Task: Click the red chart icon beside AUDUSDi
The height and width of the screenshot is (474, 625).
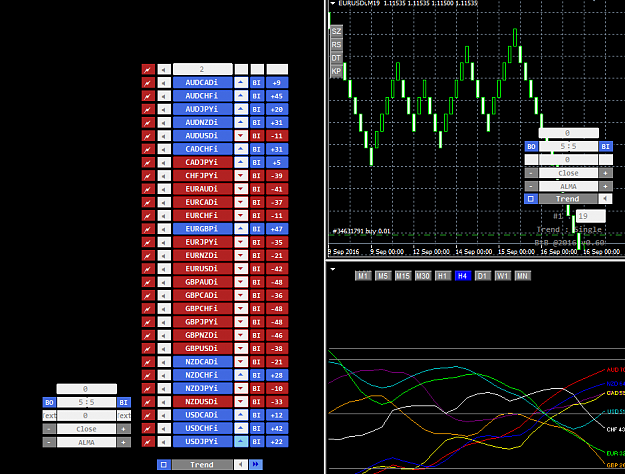Action: pyautogui.click(x=148, y=136)
